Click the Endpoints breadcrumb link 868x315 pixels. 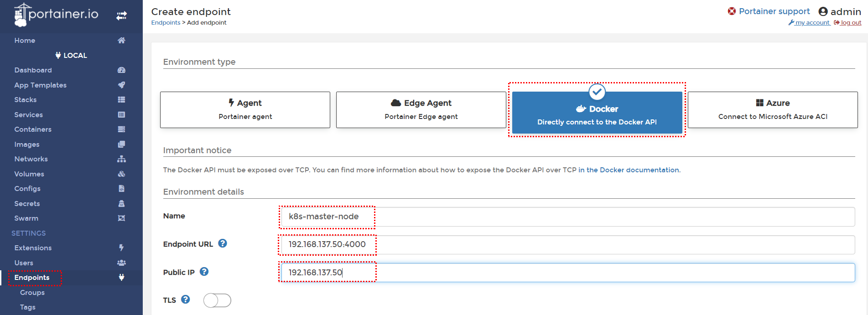166,23
